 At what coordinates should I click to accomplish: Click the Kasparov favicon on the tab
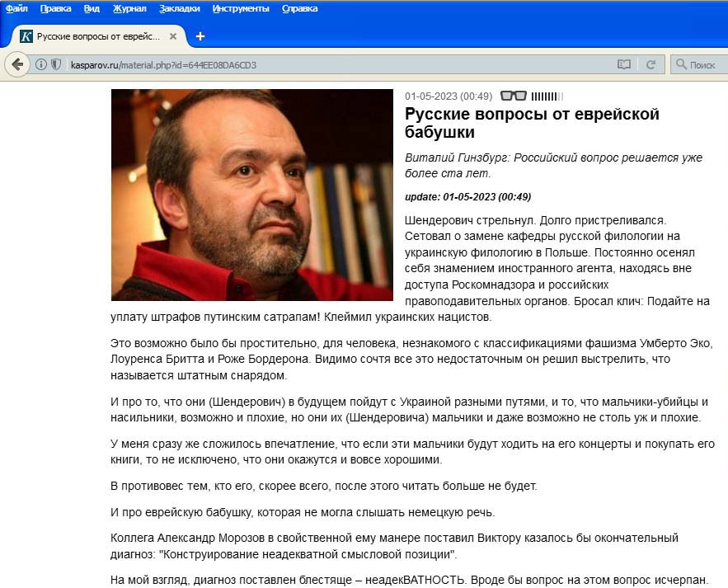[x=26, y=36]
